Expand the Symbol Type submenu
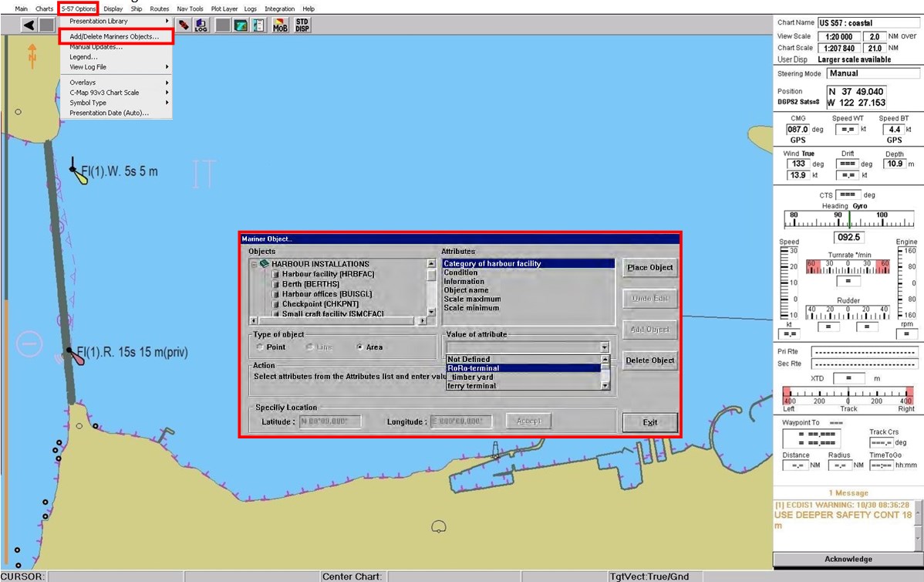924x582 pixels. (x=116, y=103)
